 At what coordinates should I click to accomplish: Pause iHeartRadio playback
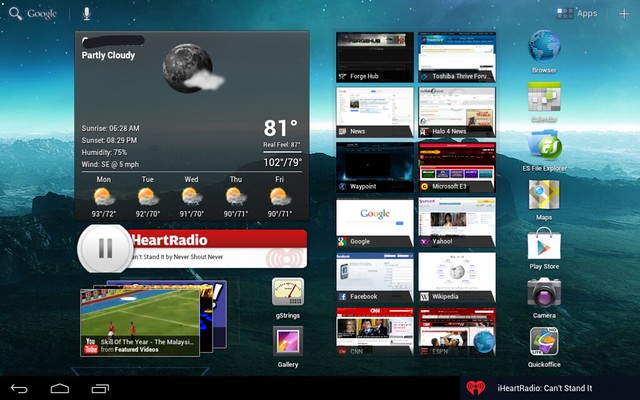click(105, 248)
